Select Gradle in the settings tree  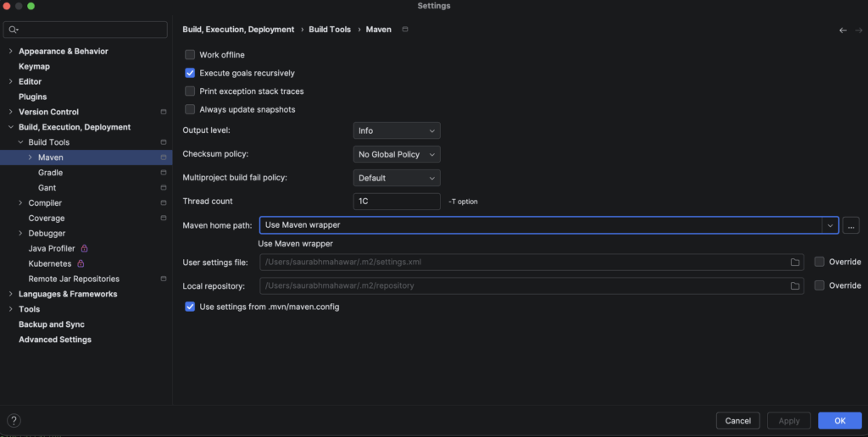click(x=50, y=173)
